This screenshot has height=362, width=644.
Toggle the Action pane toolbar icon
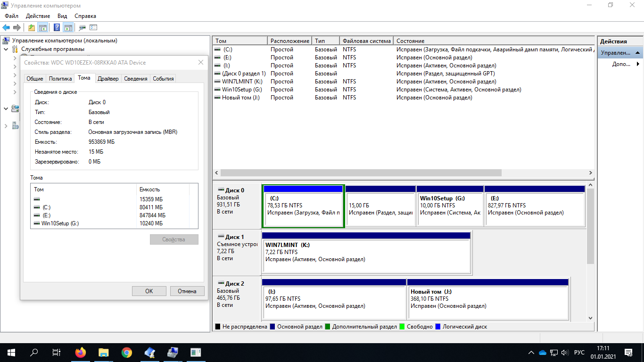pyautogui.click(x=68, y=28)
